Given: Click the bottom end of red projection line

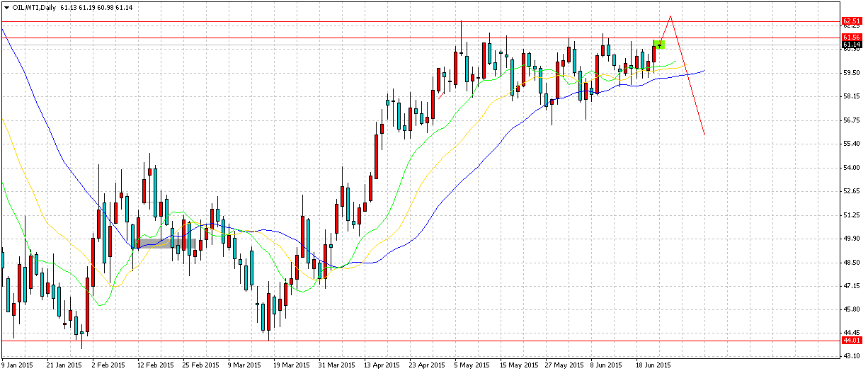Looking at the screenshot, I should 704,135.
